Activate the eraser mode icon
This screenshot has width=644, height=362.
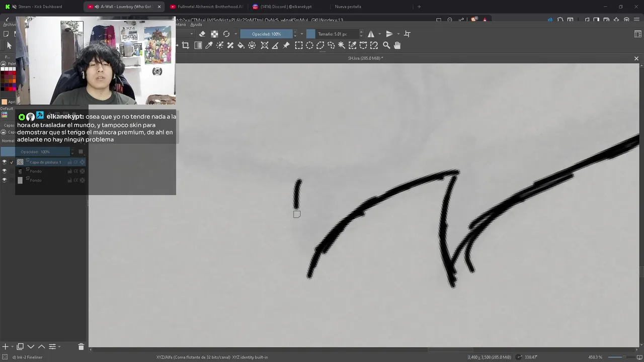tap(202, 34)
